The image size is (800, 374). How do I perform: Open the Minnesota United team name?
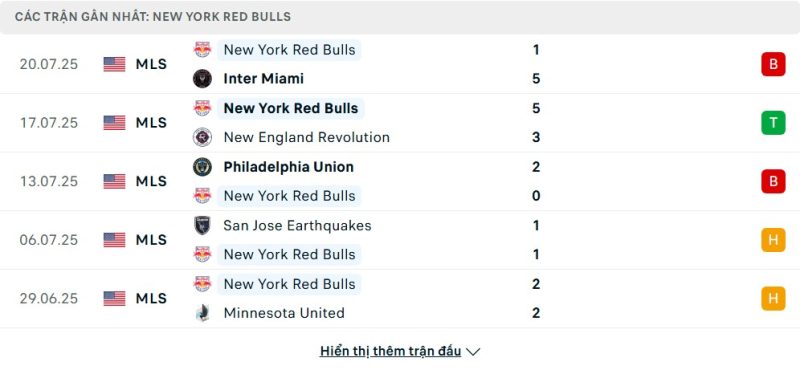284,313
